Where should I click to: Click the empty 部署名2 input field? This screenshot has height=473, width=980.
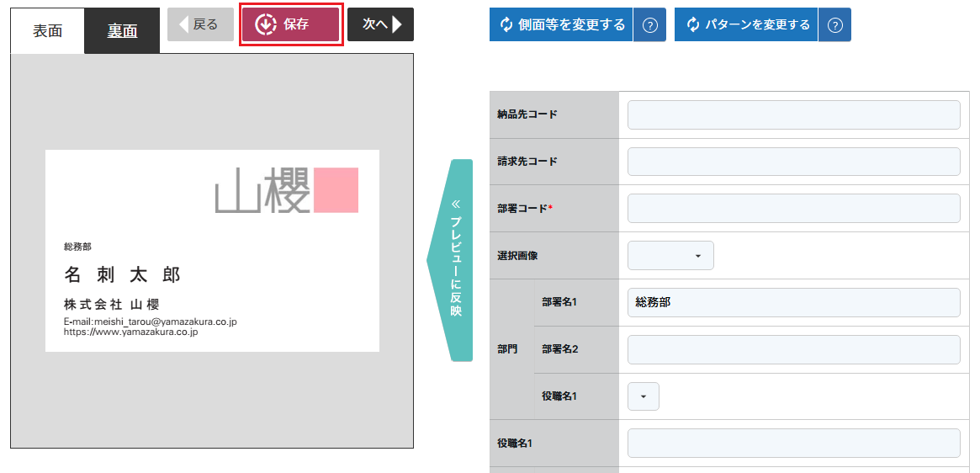pyautogui.click(x=794, y=350)
